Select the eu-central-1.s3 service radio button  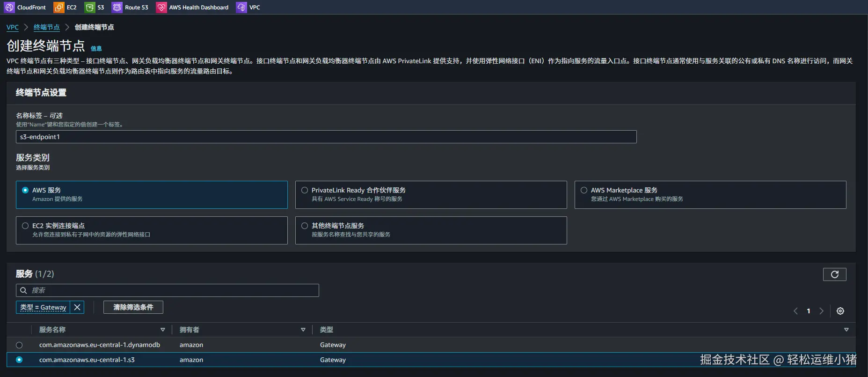click(x=19, y=360)
